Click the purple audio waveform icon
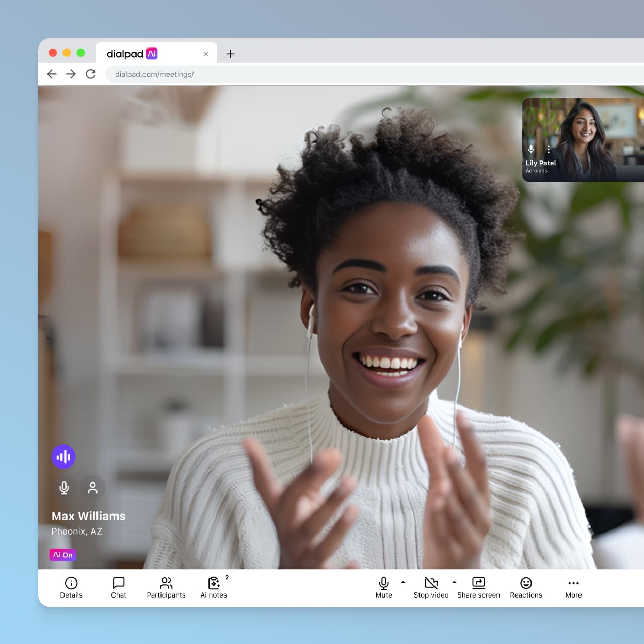644x644 pixels. click(x=63, y=457)
